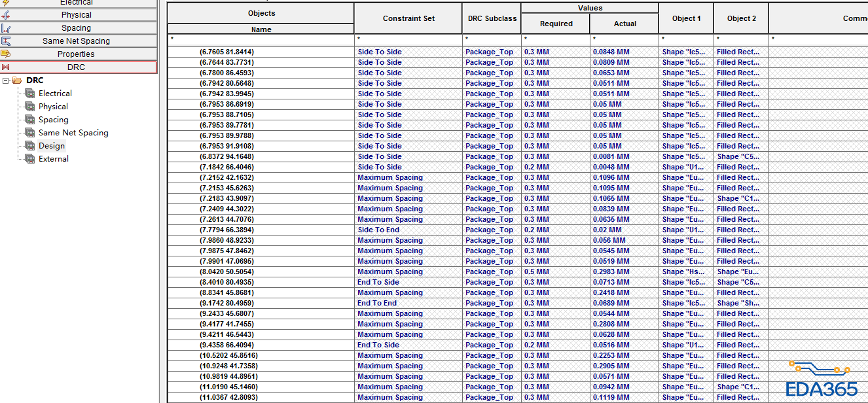This screenshot has width=868, height=403.
Task: Select Same Net Spacing under DRC tree
Action: pyautogui.click(x=73, y=133)
